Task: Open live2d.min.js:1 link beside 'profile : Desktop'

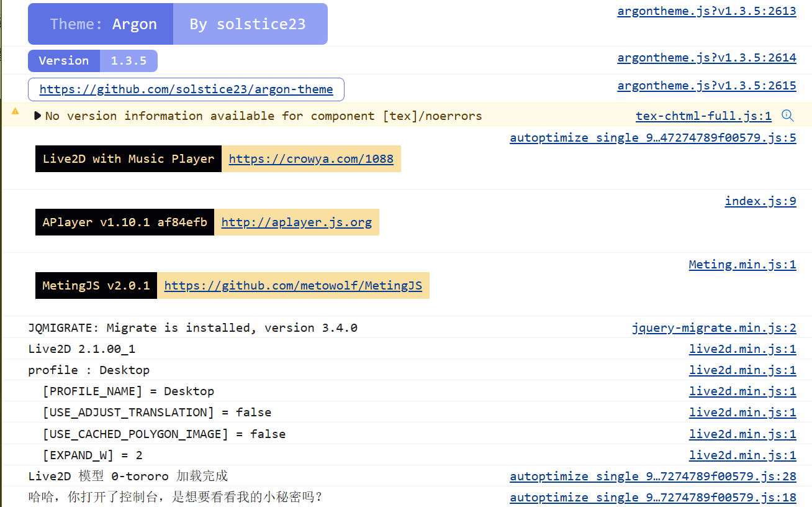Action: (x=742, y=370)
